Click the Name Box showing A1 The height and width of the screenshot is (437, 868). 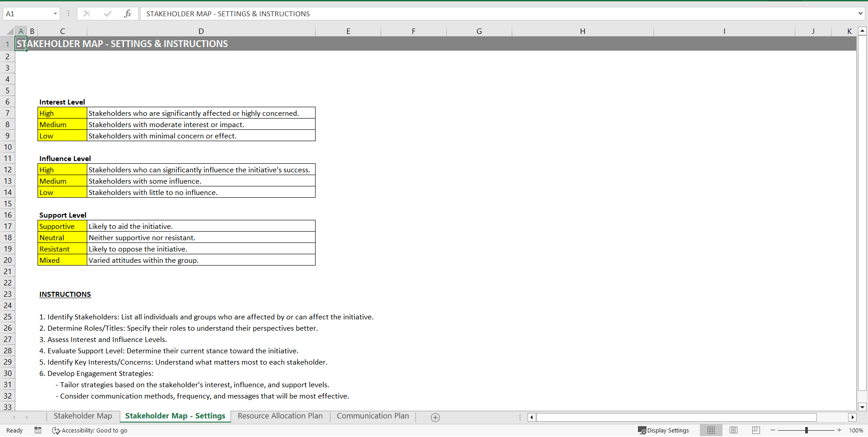click(28, 14)
